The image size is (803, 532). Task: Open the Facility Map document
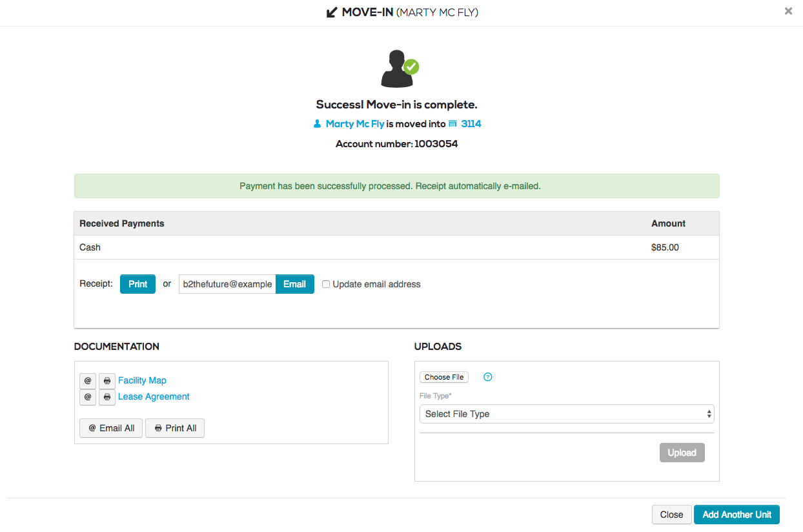click(142, 381)
